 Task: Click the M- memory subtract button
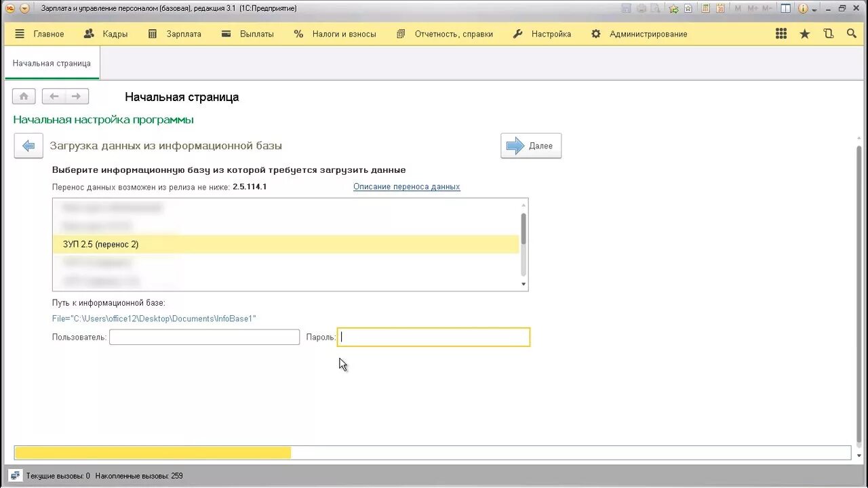tap(768, 9)
